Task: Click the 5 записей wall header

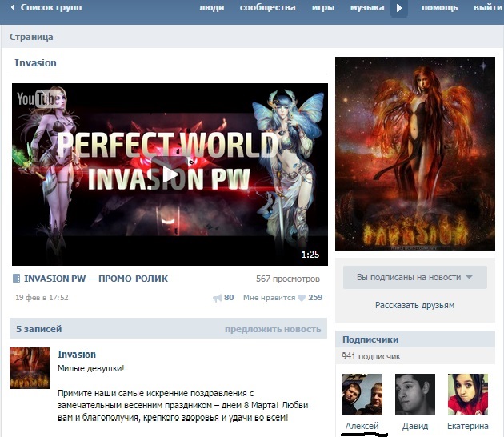Action: coord(38,329)
